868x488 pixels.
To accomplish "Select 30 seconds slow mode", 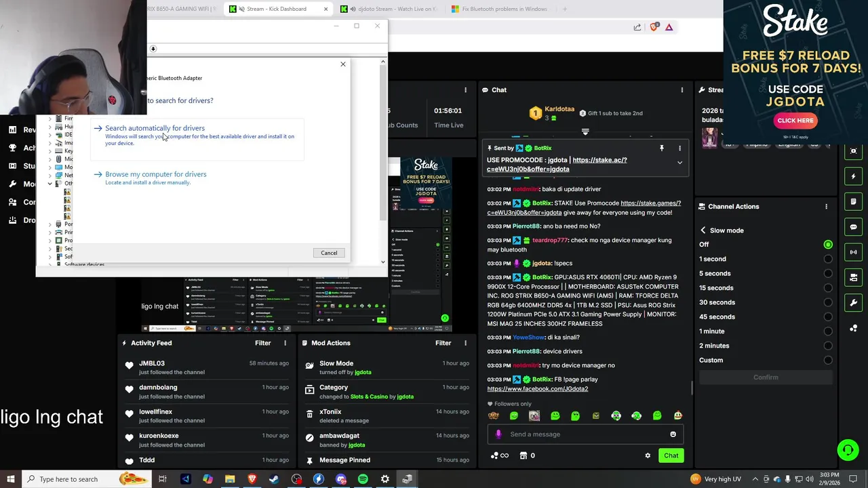I will 828,302.
